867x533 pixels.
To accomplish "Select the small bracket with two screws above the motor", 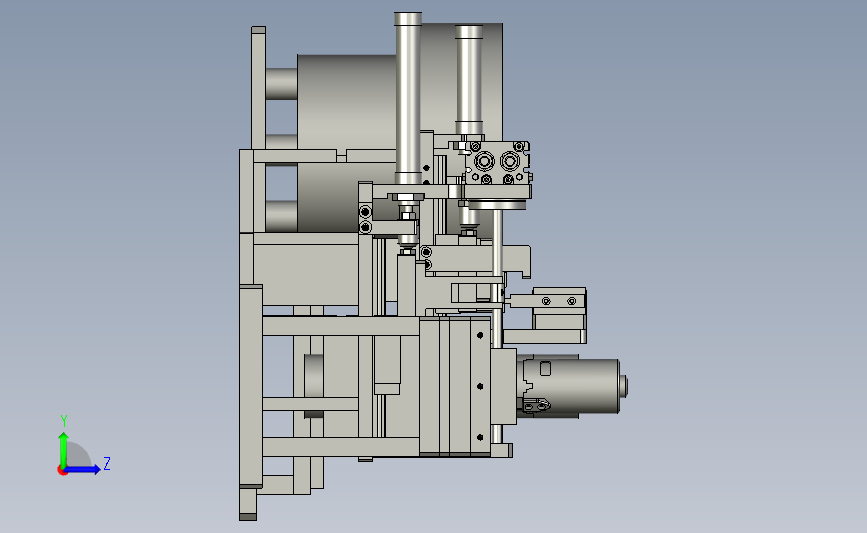I will point(558,301).
